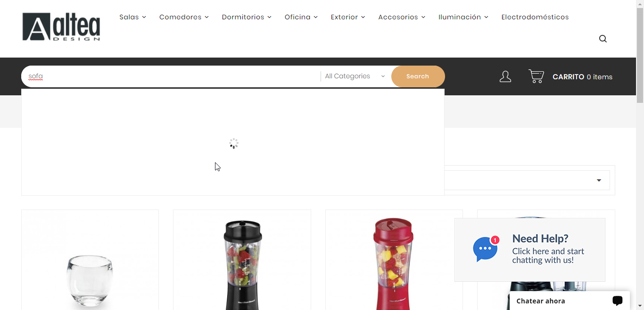The image size is (644, 310).
Task: Click the shopping cart icon
Action: pos(536,76)
